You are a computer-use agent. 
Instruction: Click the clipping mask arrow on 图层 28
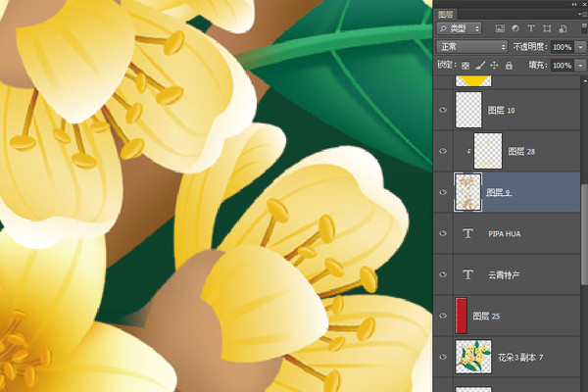(x=468, y=152)
